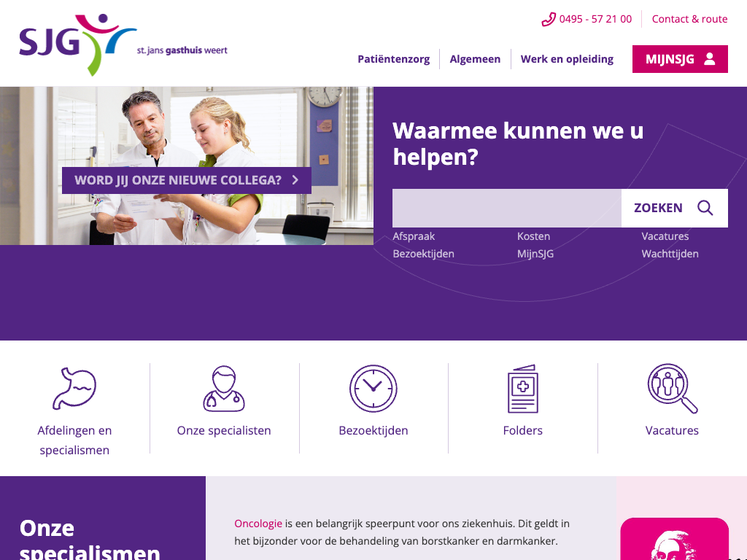Image resolution: width=747 pixels, height=560 pixels.
Task: Open the Kosten quick link
Action: (x=533, y=236)
